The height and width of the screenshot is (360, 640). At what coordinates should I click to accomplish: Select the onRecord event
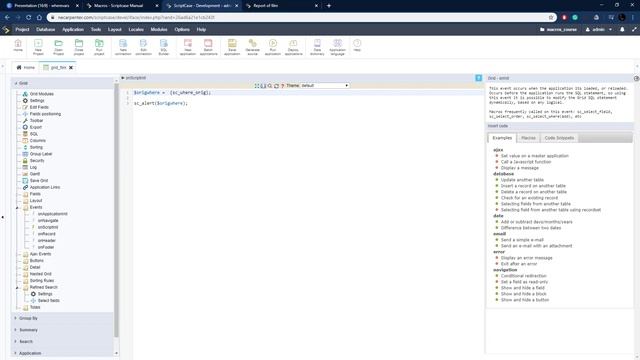(x=47, y=234)
